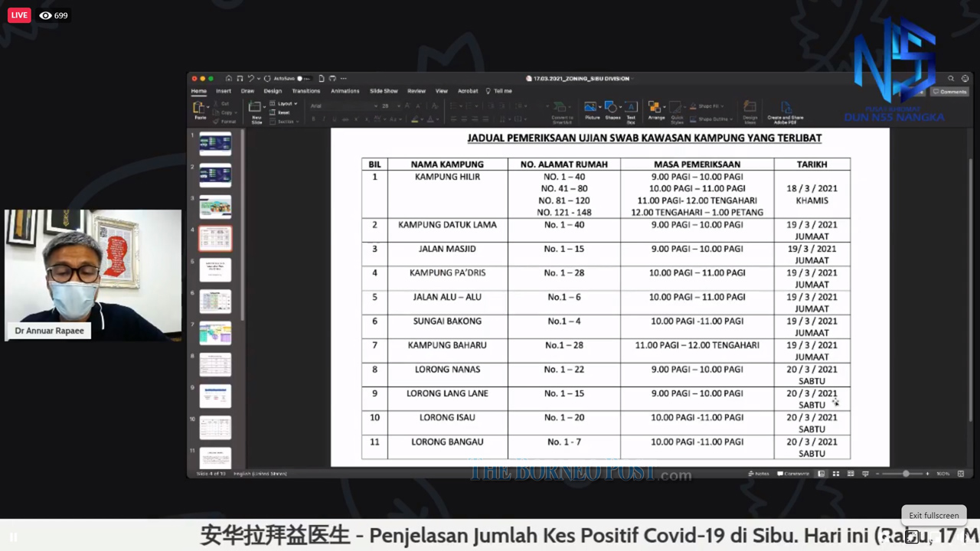Click the KAMPUNG HILIR table cell
The image size is (980, 551).
447,194
